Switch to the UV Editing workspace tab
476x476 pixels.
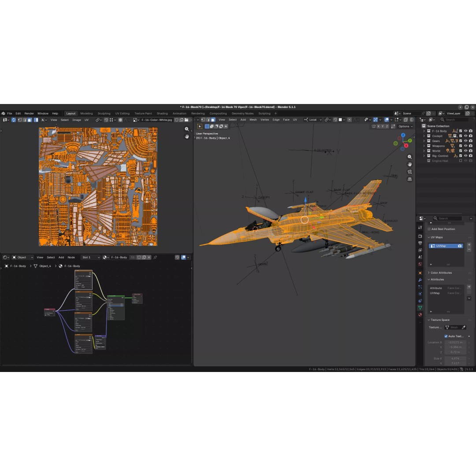[x=123, y=114]
